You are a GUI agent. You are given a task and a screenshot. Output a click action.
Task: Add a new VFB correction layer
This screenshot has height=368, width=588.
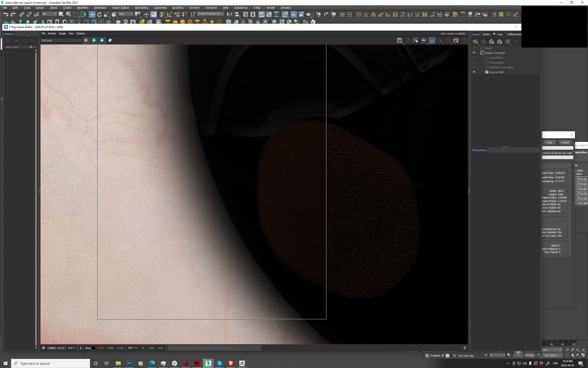tap(475, 41)
